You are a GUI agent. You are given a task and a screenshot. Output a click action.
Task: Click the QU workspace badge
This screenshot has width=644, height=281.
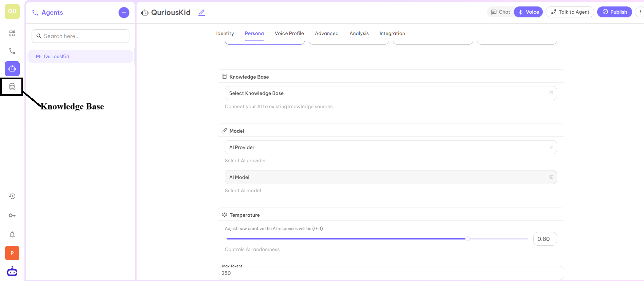(x=12, y=12)
